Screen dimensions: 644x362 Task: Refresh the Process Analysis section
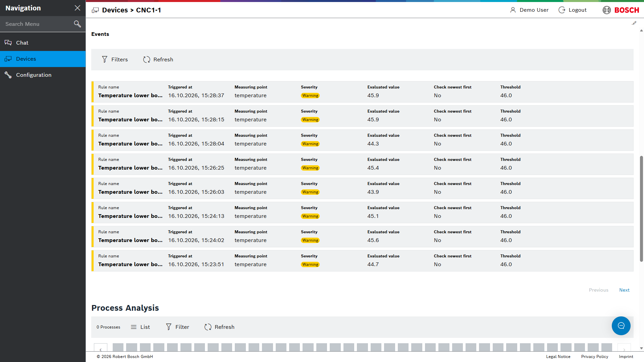(x=219, y=327)
